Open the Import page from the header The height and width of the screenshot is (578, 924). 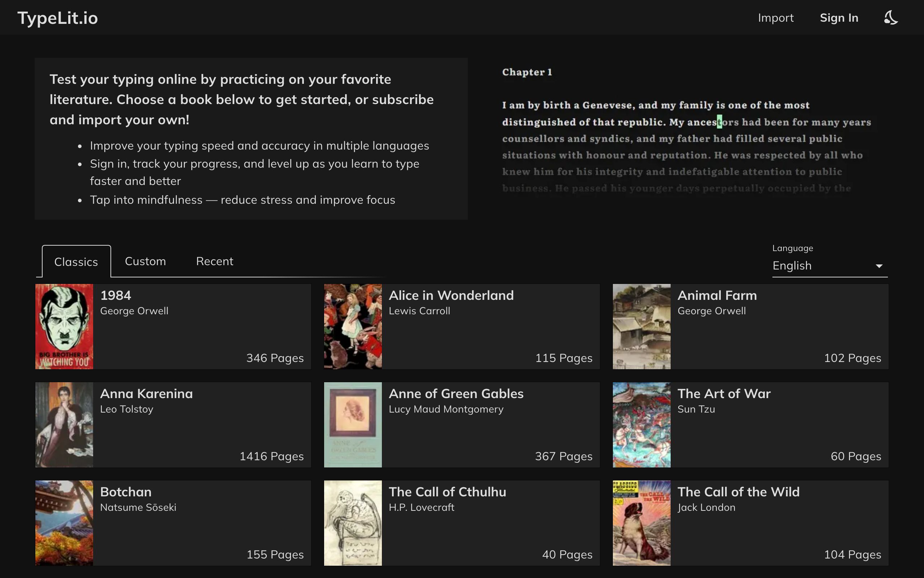tap(775, 18)
